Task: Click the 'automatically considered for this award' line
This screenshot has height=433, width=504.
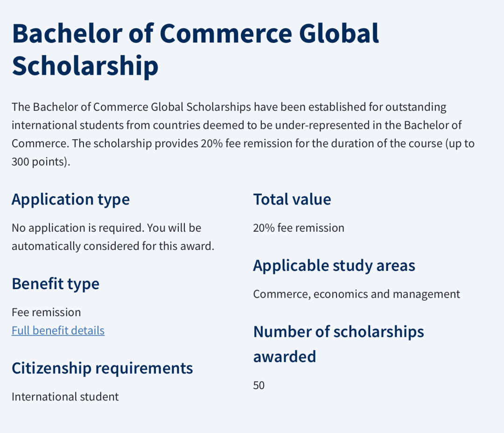Action: coord(113,246)
